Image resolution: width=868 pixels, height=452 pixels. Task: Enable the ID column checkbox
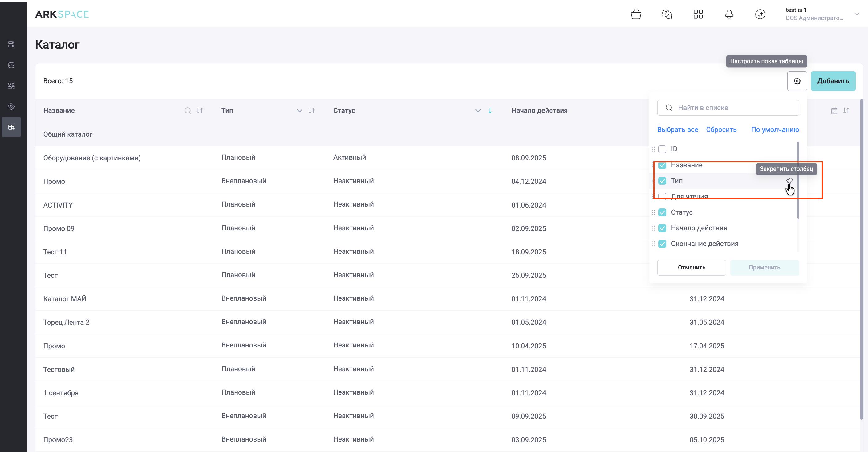(x=662, y=149)
